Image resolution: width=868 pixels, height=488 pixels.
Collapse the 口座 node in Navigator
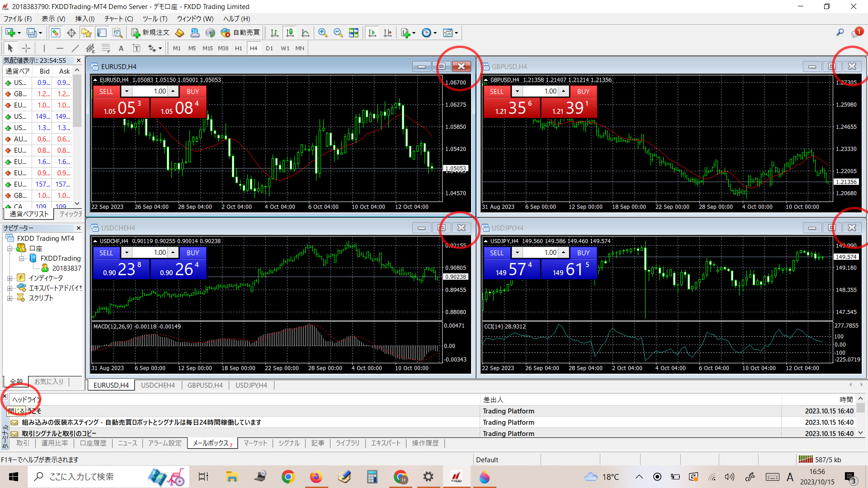click(9, 248)
